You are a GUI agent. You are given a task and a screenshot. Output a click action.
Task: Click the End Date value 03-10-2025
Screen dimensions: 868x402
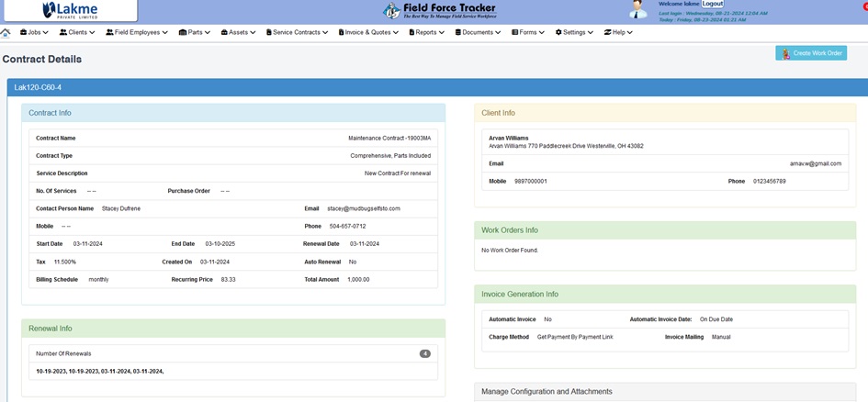click(220, 244)
